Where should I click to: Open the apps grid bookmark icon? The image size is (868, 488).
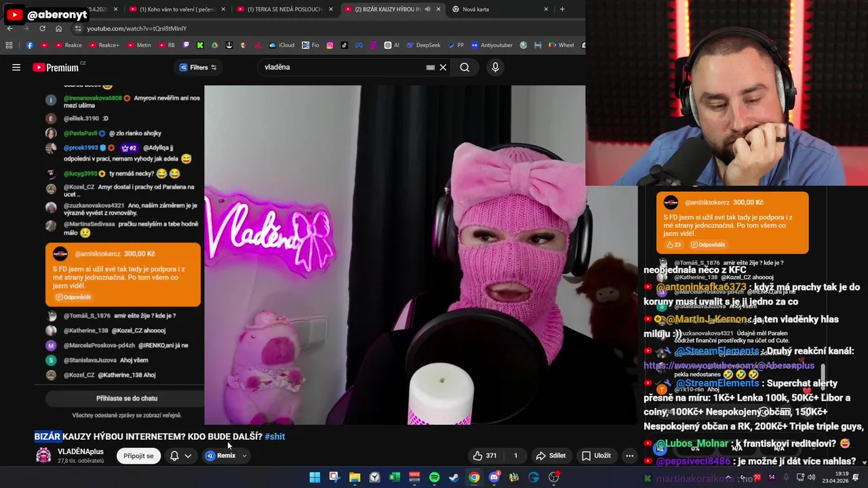point(9,45)
